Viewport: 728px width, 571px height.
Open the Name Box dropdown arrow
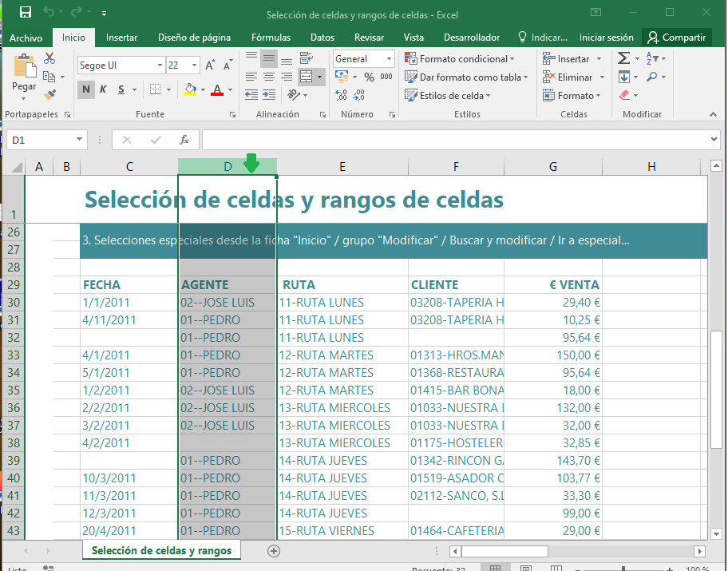[x=79, y=140]
